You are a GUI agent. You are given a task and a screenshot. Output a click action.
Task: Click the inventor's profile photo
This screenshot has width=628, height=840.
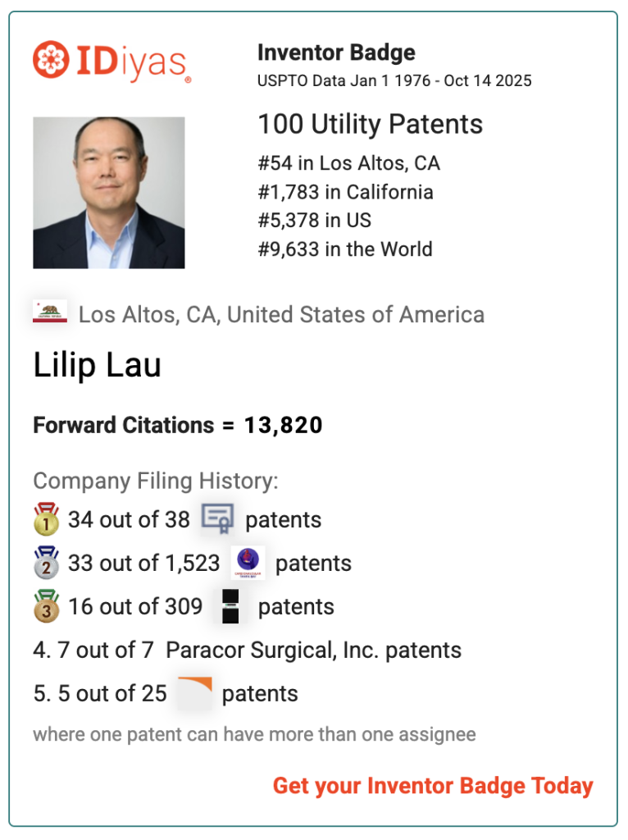click(109, 193)
